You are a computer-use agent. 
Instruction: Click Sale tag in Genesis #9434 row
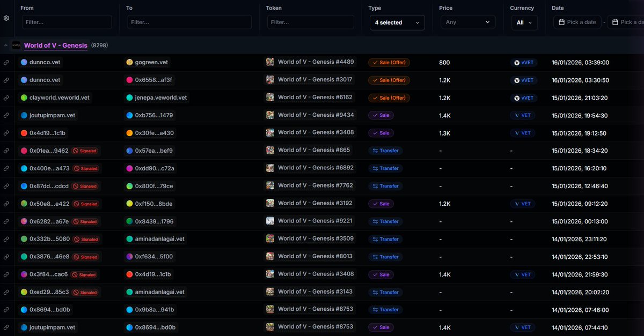[381, 115]
